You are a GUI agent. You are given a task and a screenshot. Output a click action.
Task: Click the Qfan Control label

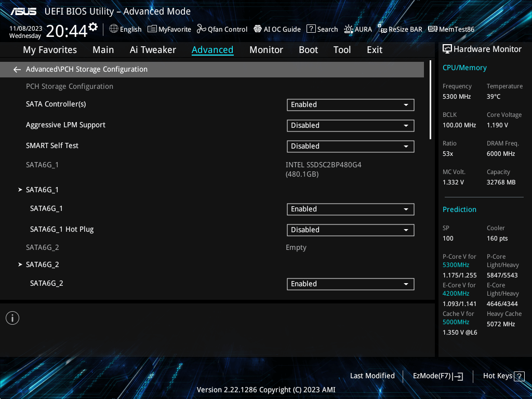[x=228, y=29]
